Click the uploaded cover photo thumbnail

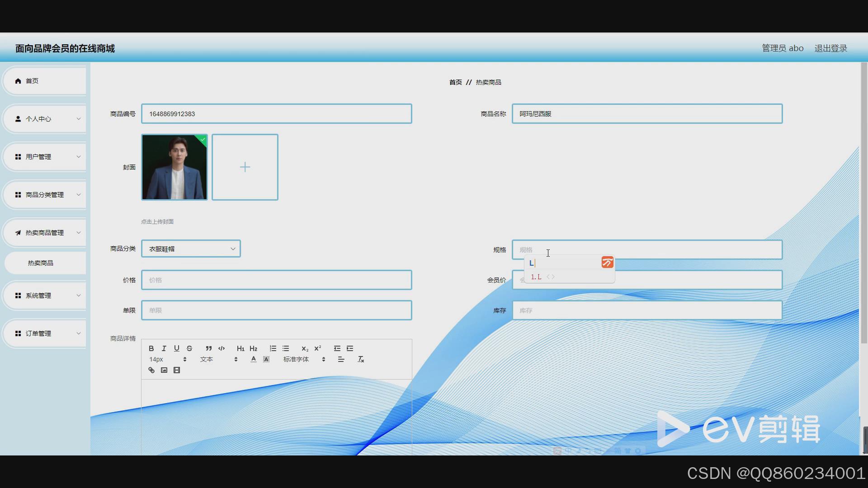(x=175, y=167)
